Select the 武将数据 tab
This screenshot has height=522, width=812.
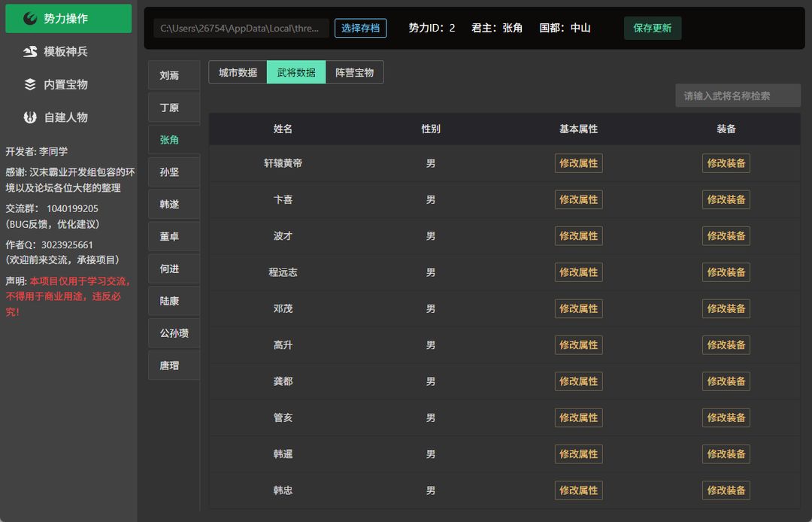click(x=296, y=72)
